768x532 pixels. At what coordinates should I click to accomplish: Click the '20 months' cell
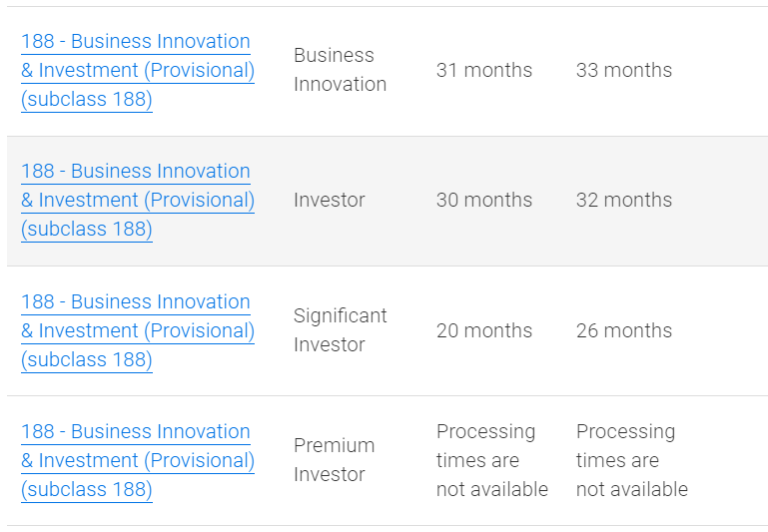point(484,330)
